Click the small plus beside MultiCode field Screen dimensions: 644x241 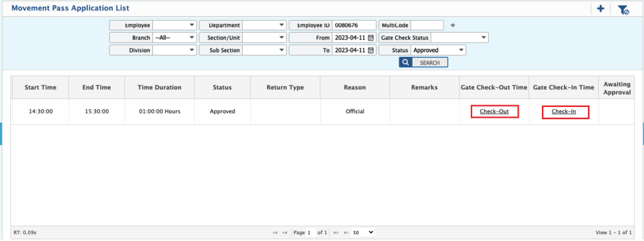click(453, 25)
